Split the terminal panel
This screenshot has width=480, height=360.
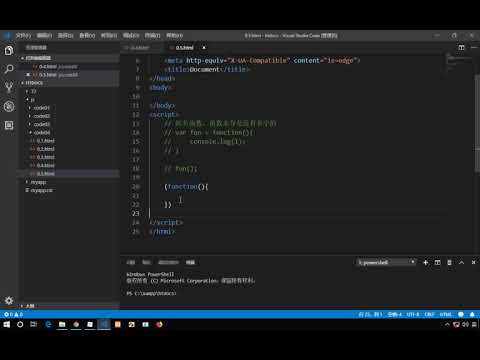coord(438,263)
